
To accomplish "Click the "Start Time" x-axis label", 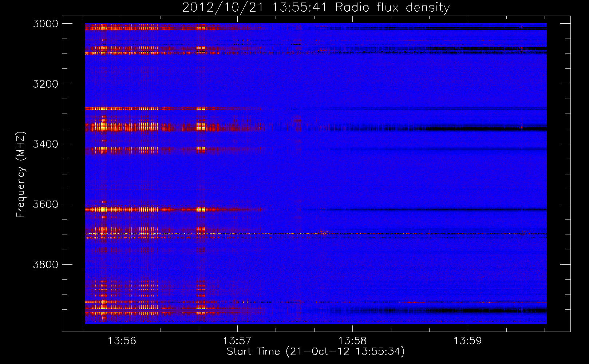I will 316,351.
